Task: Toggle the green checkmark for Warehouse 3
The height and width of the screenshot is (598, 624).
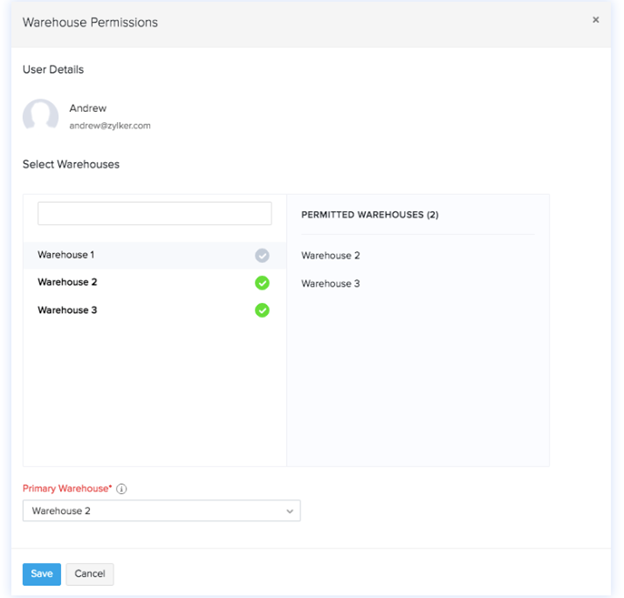Action: (x=262, y=310)
